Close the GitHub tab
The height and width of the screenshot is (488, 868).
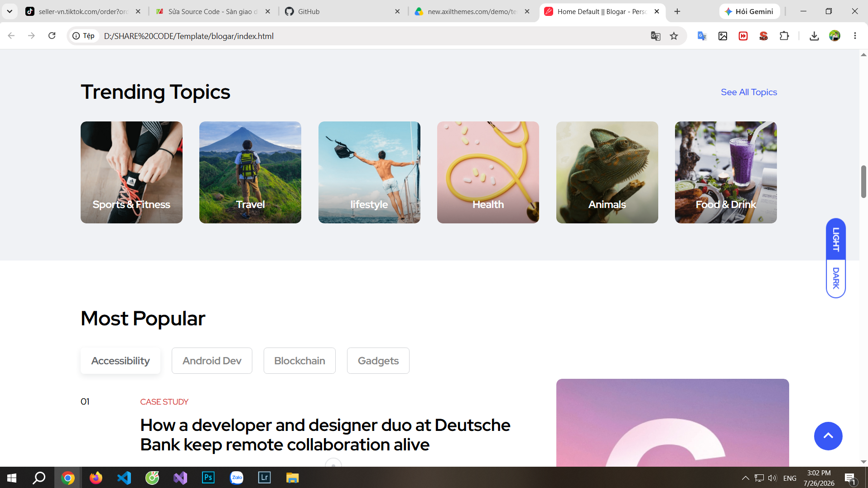[x=397, y=11]
